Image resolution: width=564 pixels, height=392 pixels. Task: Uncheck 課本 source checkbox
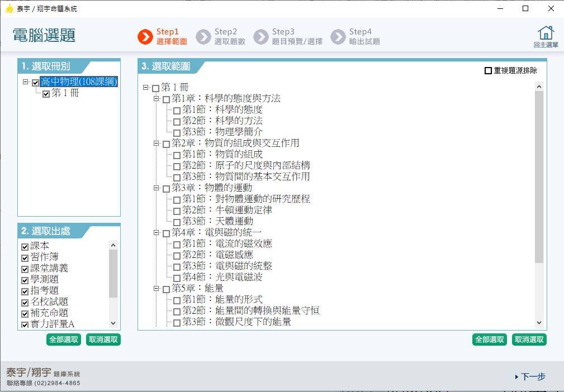[25, 247]
